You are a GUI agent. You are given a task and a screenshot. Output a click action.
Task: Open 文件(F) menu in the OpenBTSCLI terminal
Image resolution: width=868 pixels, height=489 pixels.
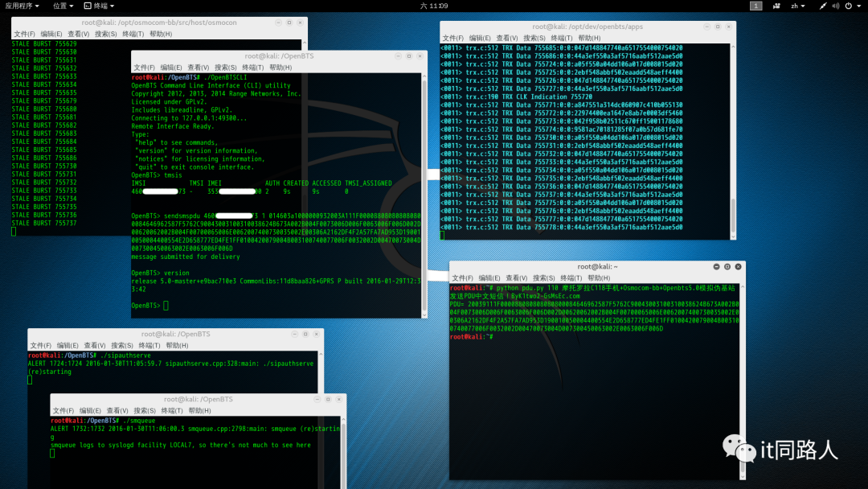(x=144, y=68)
